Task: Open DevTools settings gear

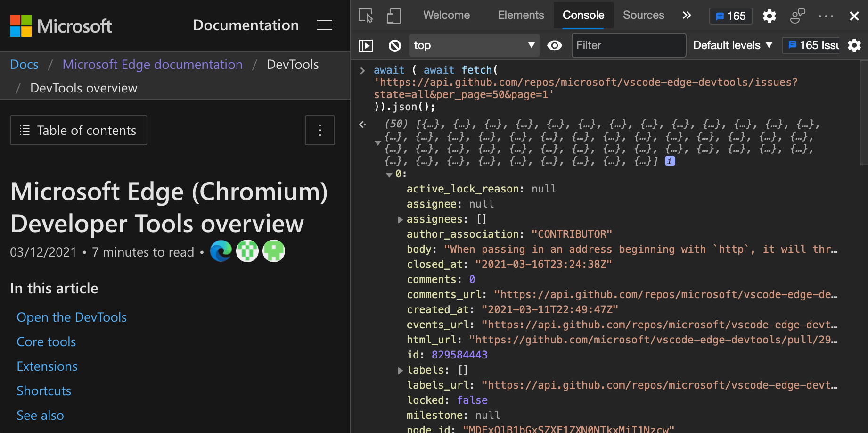Action: click(x=769, y=16)
